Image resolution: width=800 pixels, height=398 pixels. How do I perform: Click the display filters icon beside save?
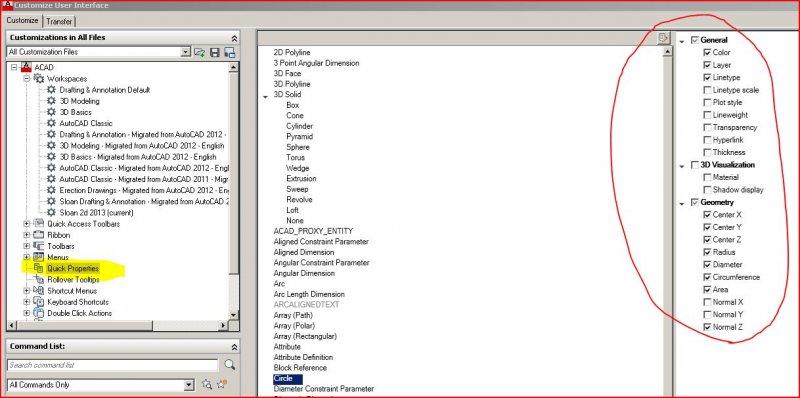pyautogui.click(x=230, y=52)
